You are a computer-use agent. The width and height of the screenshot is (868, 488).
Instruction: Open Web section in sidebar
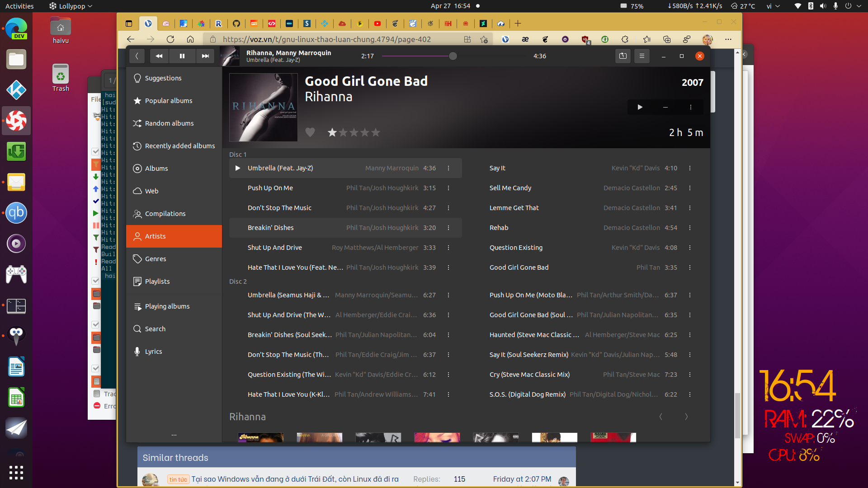pyautogui.click(x=174, y=191)
